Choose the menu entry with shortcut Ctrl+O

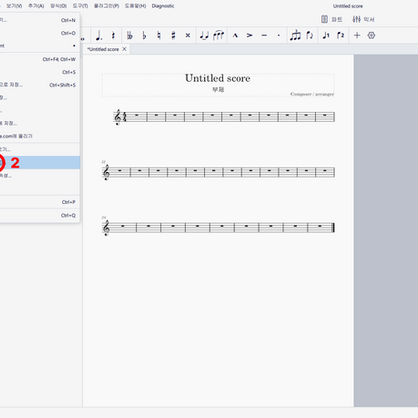pos(40,33)
